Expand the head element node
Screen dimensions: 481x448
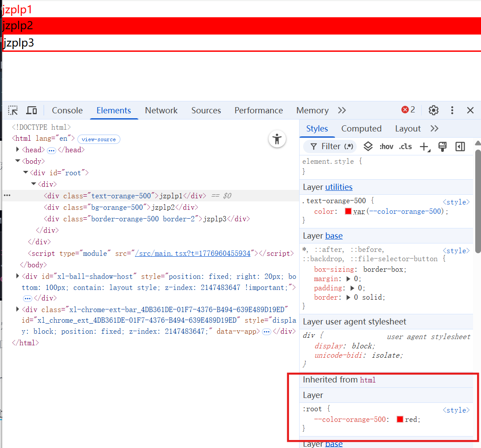[18, 150]
